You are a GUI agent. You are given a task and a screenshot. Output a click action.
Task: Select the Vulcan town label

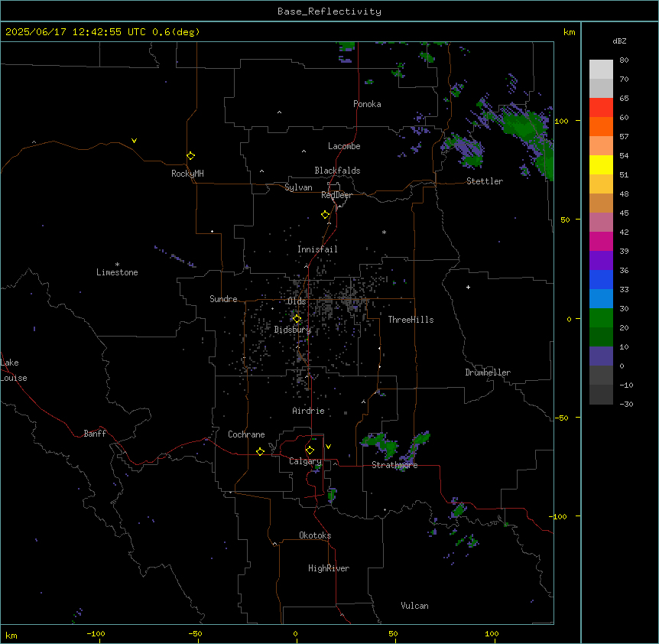[x=414, y=606]
